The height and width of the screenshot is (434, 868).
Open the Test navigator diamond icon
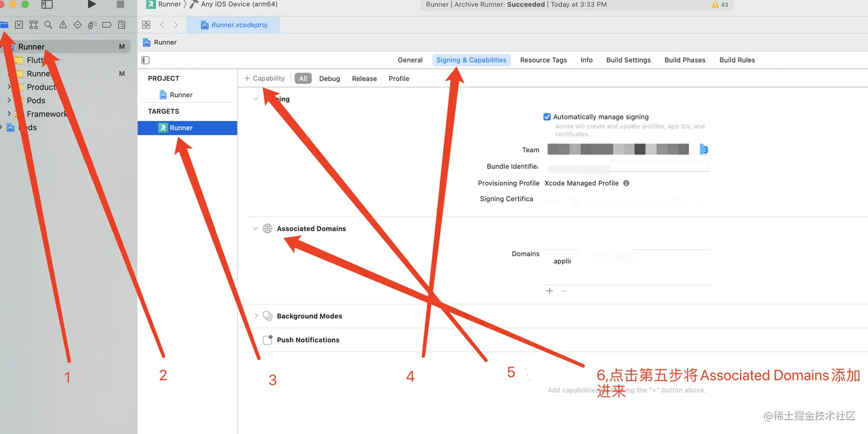point(77,25)
